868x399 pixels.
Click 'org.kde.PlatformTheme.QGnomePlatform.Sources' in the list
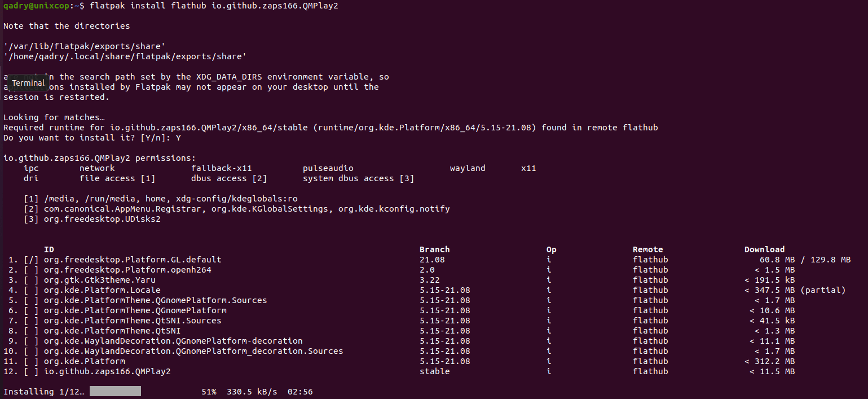tap(155, 300)
